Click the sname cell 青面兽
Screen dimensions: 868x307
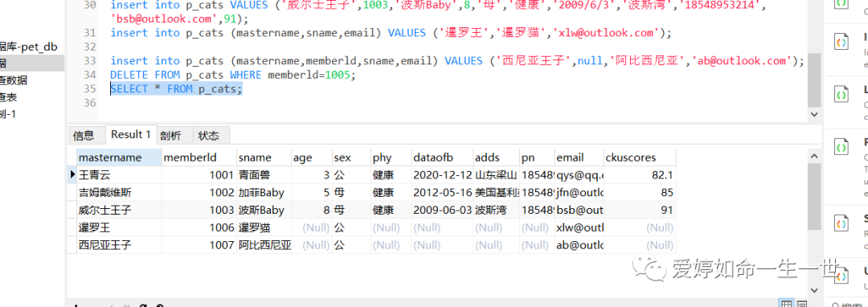point(264,175)
